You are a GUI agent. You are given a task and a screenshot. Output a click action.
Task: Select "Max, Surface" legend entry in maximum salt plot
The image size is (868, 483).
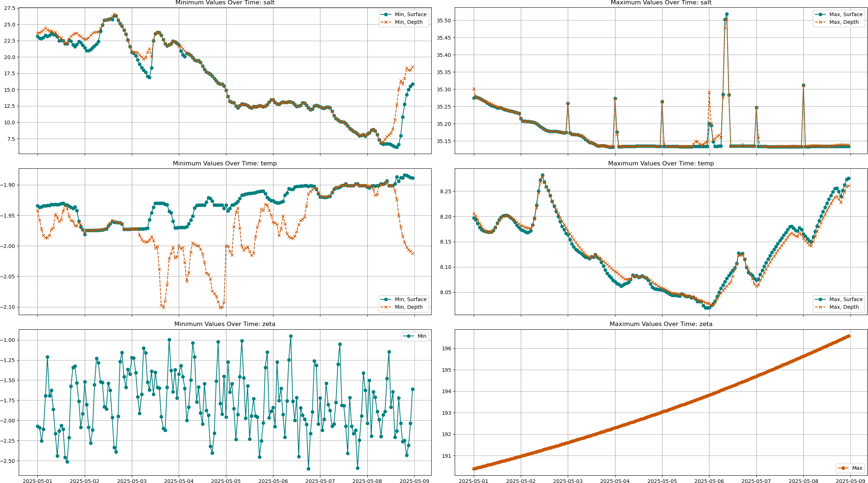click(x=839, y=14)
